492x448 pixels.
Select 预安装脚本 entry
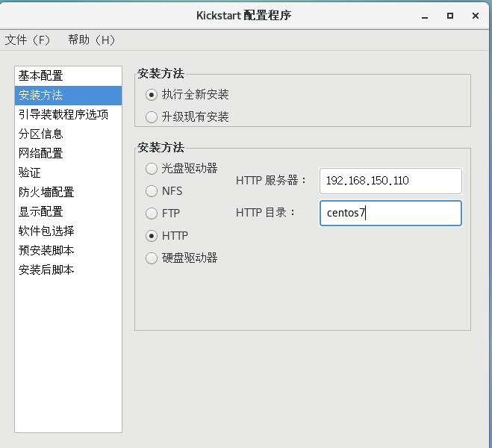pos(68,251)
